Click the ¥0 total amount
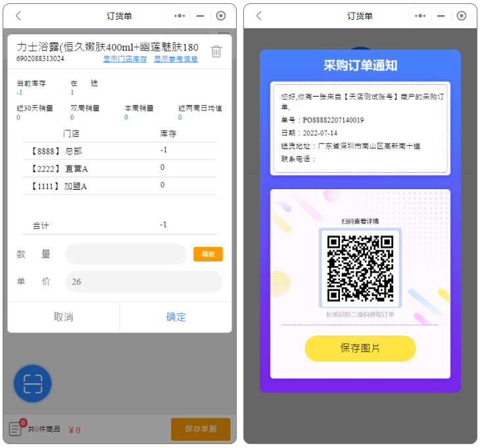This screenshot has height=448, width=482. tap(74, 430)
